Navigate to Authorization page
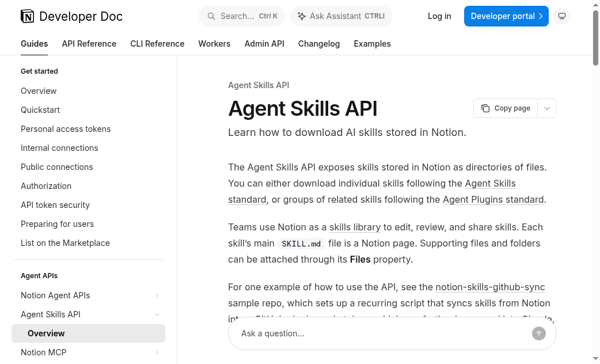 coord(46,186)
